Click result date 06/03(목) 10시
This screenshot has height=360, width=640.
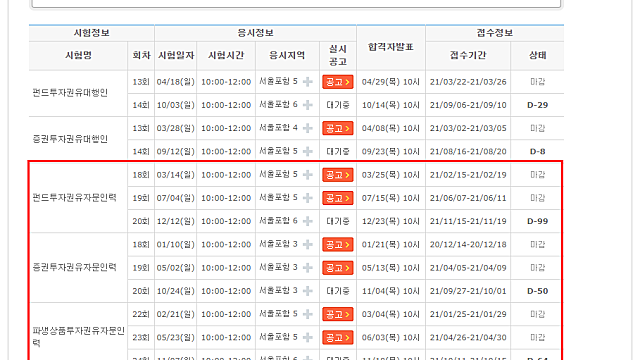391,338
